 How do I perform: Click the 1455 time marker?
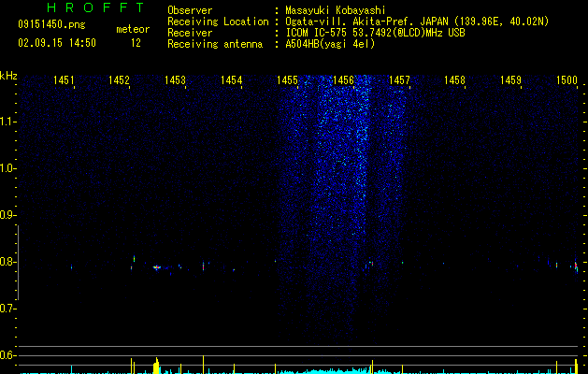click(287, 79)
